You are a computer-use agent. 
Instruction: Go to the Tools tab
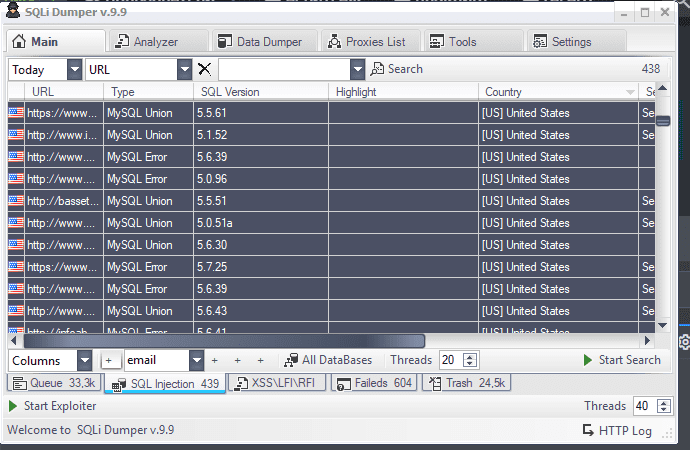[x=474, y=42]
